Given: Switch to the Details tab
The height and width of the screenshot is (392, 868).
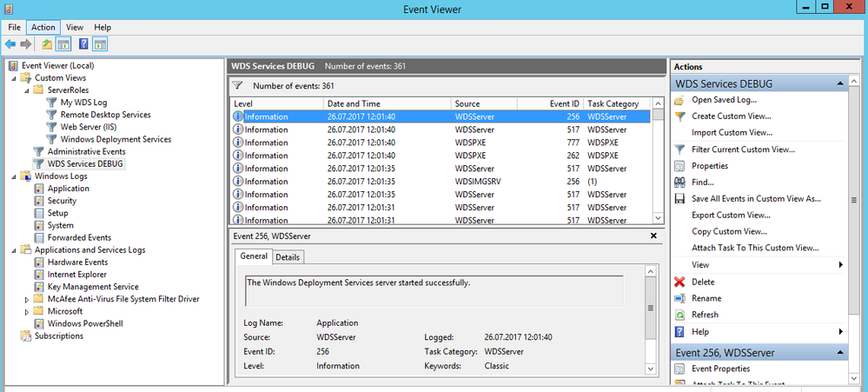Looking at the screenshot, I should [x=288, y=257].
